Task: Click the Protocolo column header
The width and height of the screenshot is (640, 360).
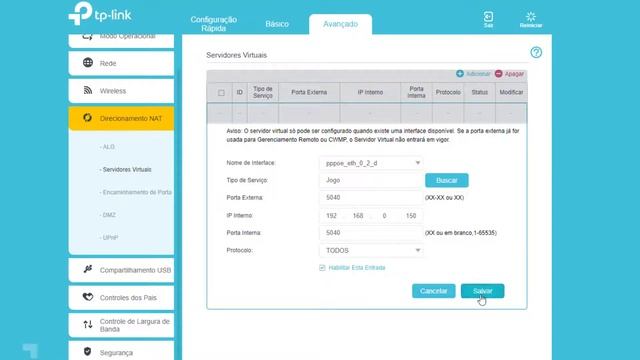Action: click(448, 92)
